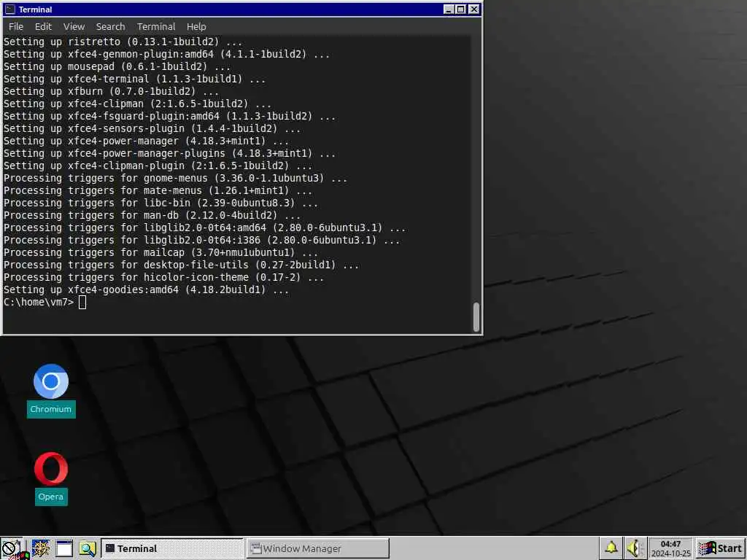Open the Chromium desktop icon
The image size is (747, 560).
tap(51, 389)
